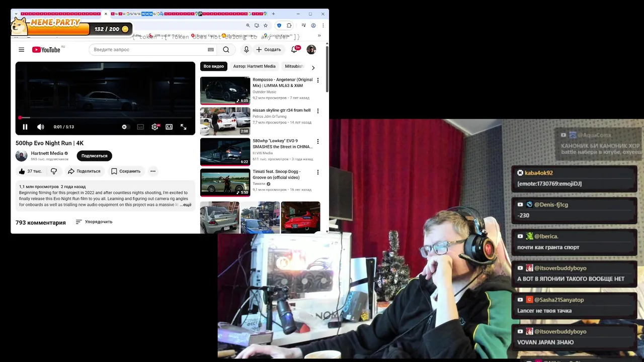Start voice search with microphone icon
644x362 pixels.
click(246, 49)
